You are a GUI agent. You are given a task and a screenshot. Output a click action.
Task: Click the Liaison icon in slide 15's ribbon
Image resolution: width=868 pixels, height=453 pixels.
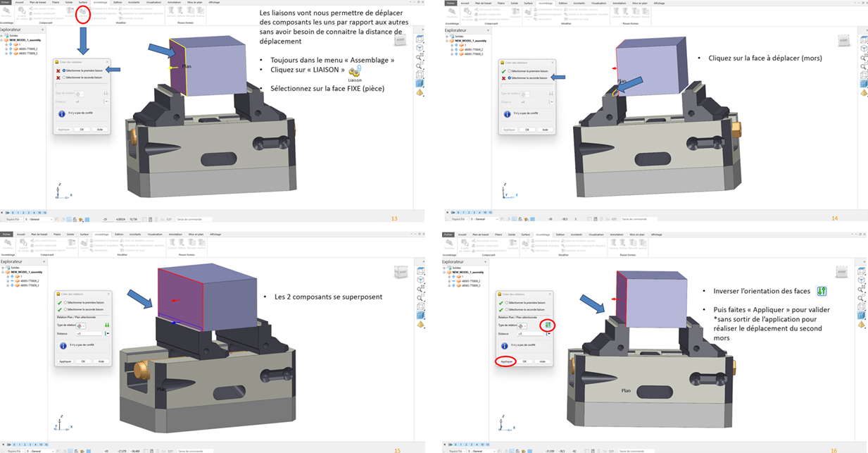pos(83,244)
